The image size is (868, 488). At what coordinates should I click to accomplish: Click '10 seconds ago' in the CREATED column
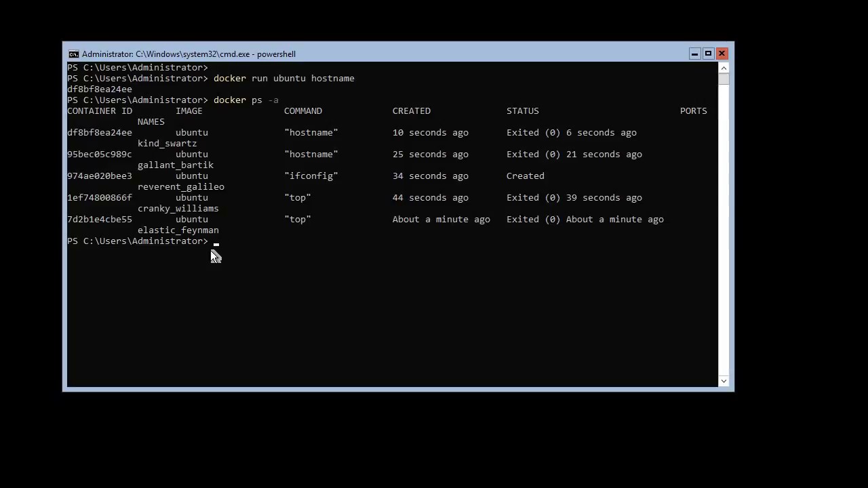[x=431, y=133]
